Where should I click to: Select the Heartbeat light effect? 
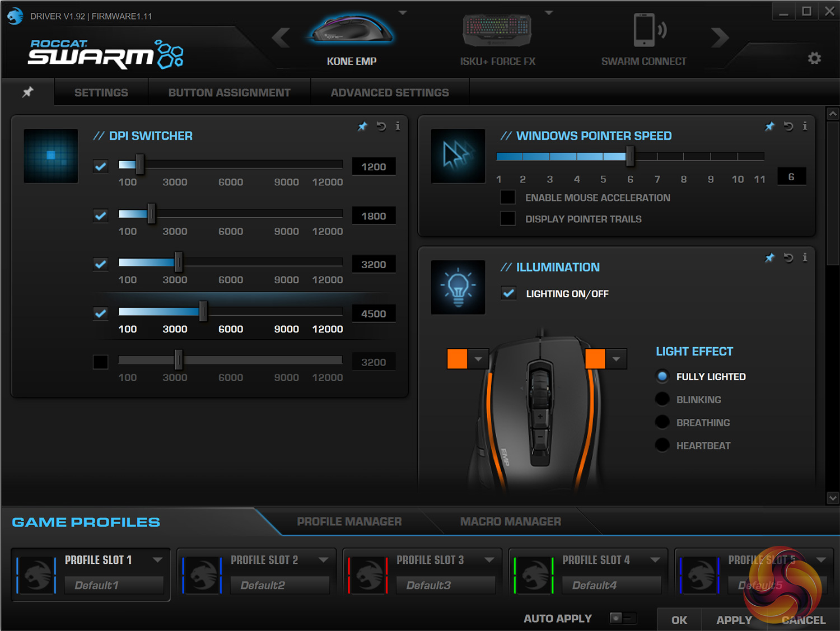[662, 445]
